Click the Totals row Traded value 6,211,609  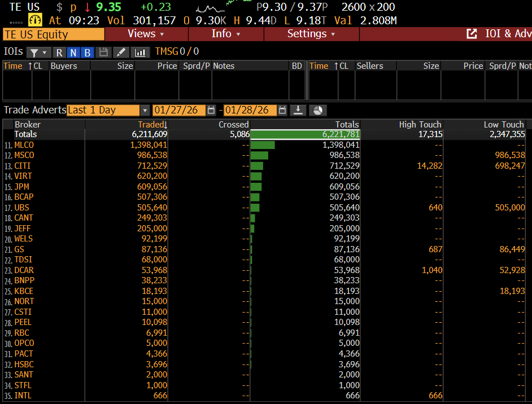pos(150,134)
